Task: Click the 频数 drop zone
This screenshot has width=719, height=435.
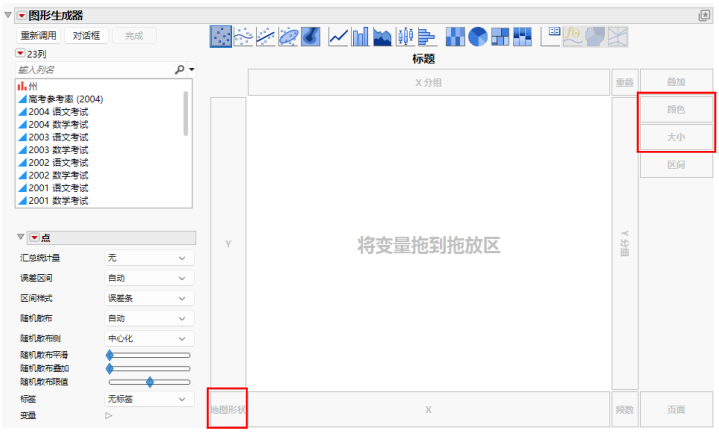Action: click(625, 409)
